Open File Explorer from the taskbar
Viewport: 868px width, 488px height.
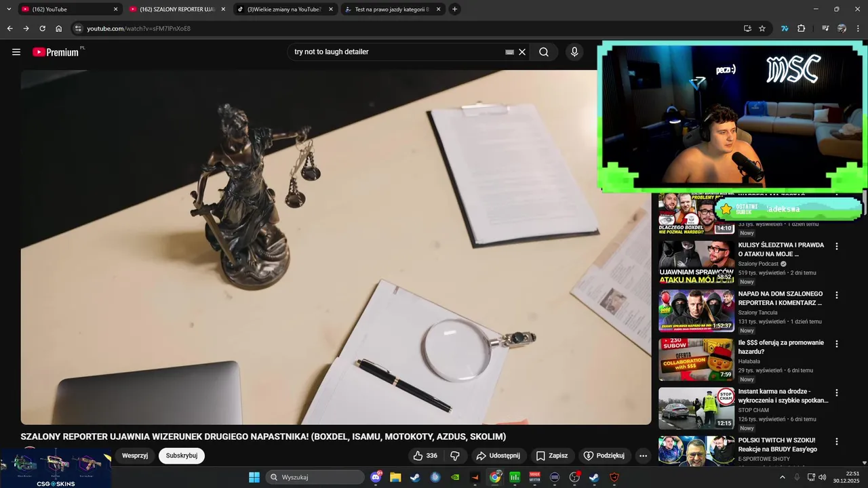tap(395, 477)
